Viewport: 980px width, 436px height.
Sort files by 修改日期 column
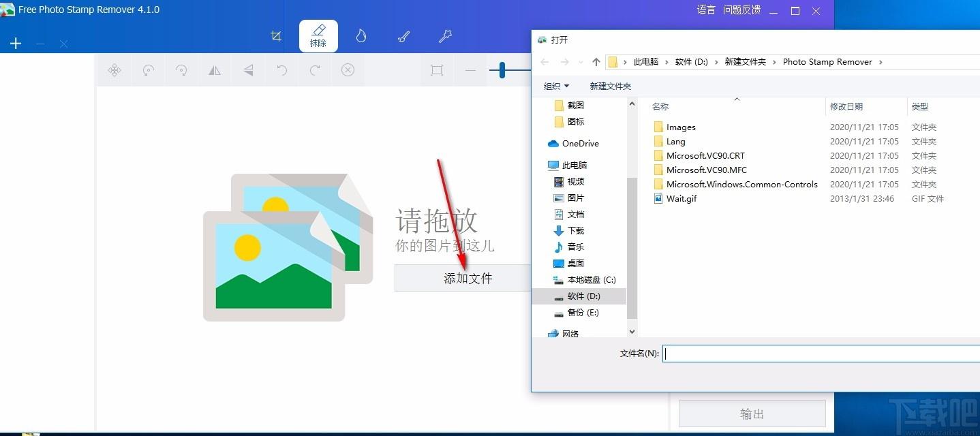click(846, 106)
